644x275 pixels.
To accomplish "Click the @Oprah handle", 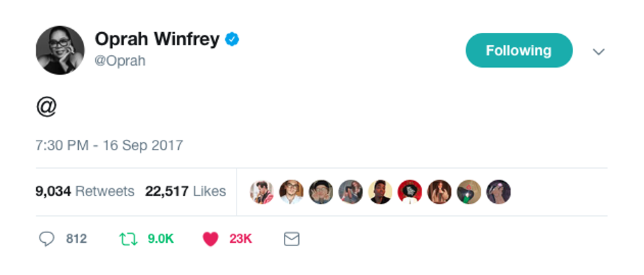I will point(120,61).
